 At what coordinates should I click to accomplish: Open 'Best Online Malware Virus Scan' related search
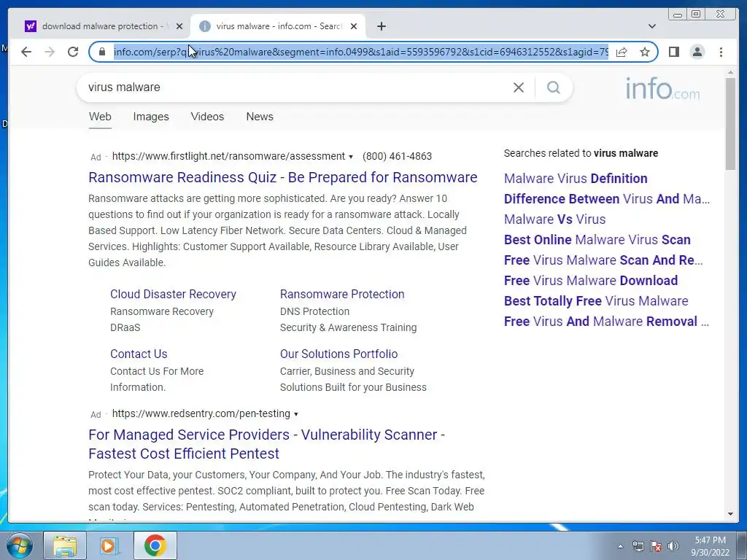[x=597, y=240]
